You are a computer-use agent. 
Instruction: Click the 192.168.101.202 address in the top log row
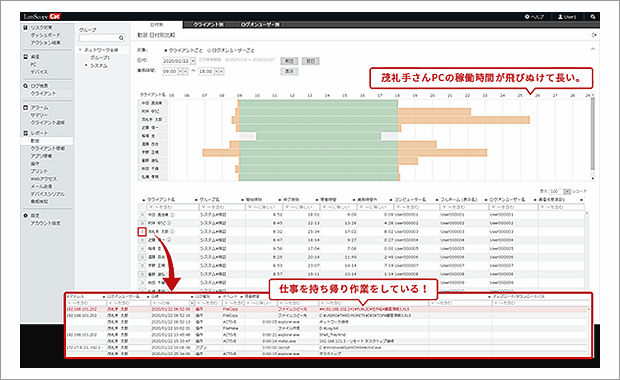click(x=81, y=309)
